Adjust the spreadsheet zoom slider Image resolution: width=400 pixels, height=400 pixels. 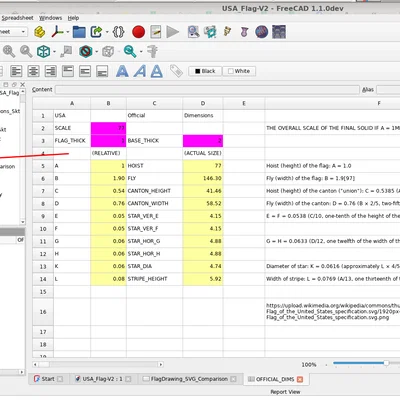click(386, 363)
